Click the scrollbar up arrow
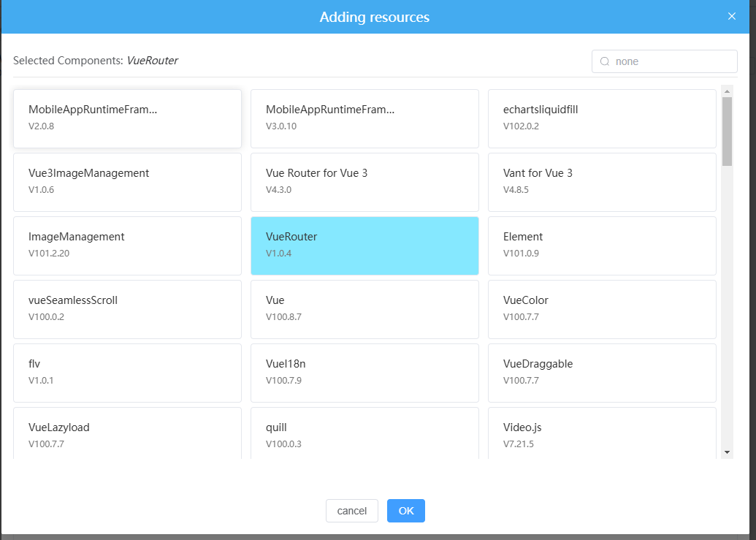 coord(727,91)
